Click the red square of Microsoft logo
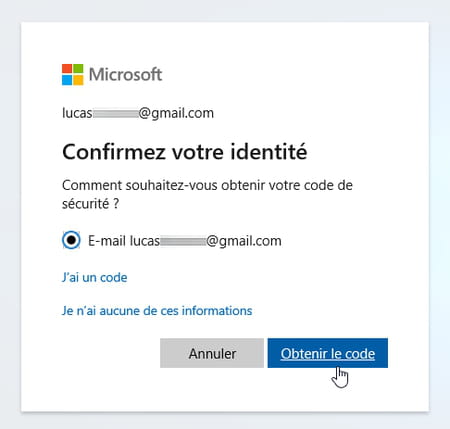450x429 pixels. [67, 69]
